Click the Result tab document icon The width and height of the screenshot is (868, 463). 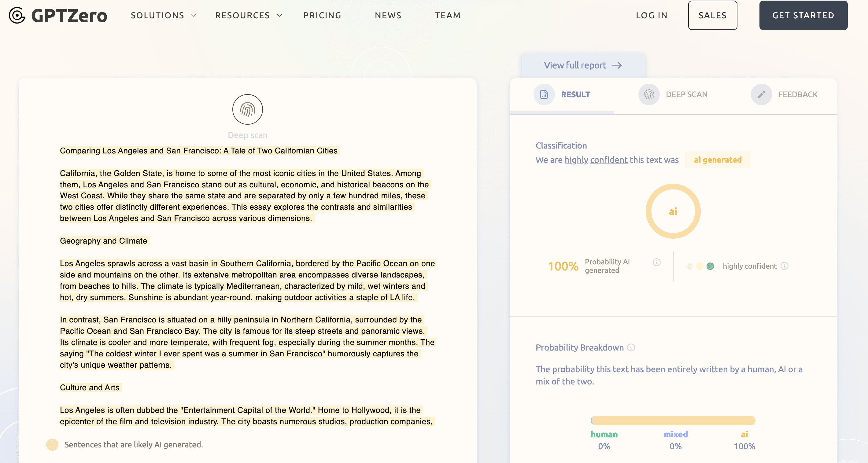544,94
